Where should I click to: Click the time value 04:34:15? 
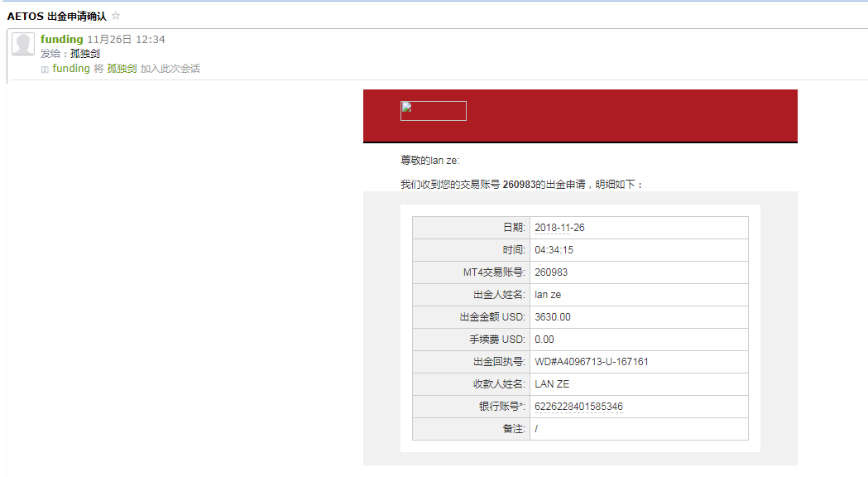(x=554, y=250)
